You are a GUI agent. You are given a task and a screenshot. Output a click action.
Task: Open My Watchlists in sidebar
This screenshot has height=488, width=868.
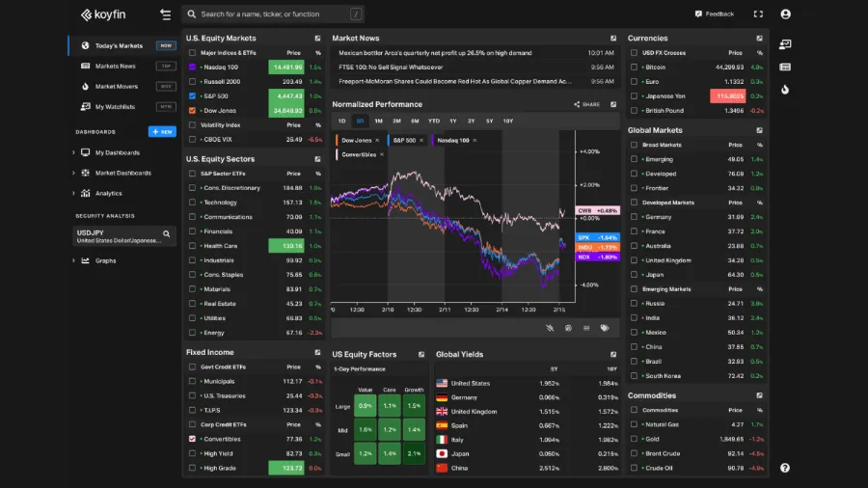pyautogui.click(x=122, y=107)
